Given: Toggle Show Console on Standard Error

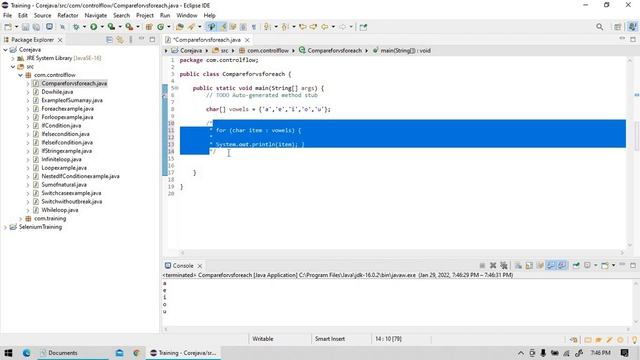Looking at the screenshot, I should click(562, 265).
